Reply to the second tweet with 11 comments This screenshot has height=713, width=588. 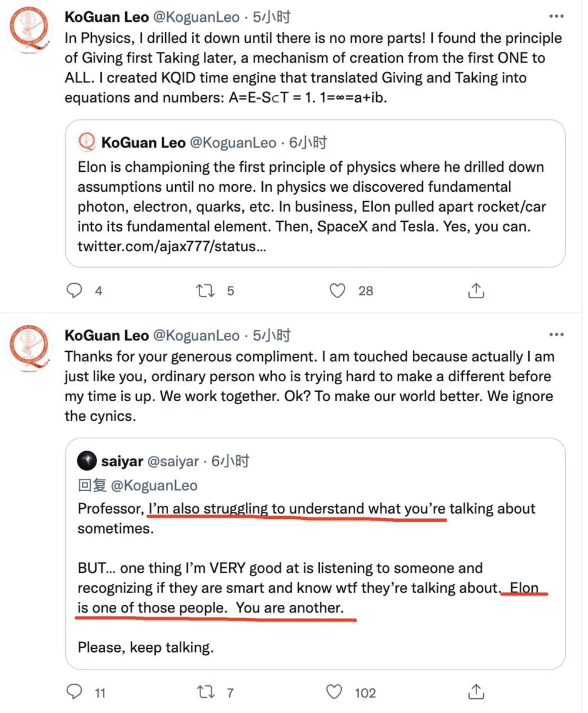(74, 692)
